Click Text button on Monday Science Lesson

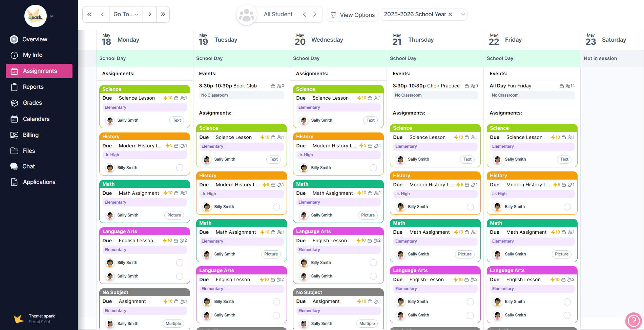(177, 120)
